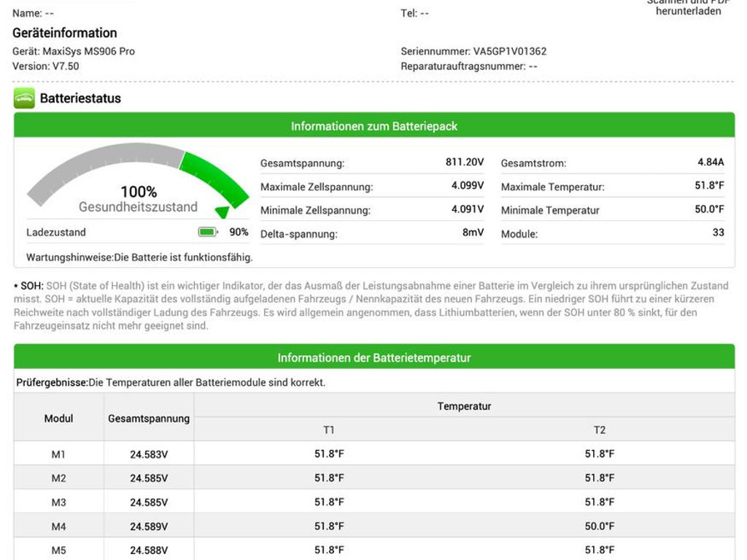Click the T2 temperature column header
Image resolution: width=747 pixels, height=560 pixels.
coord(599,430)
